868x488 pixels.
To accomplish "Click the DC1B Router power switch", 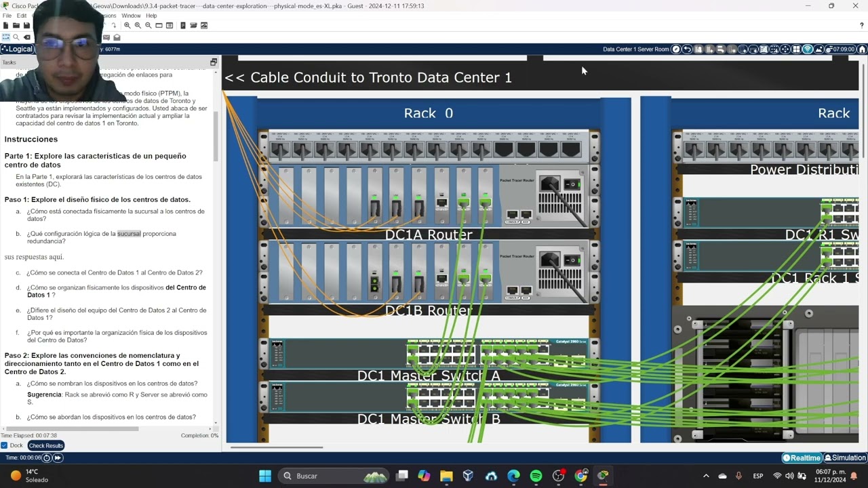I will (x=573, y=260).
